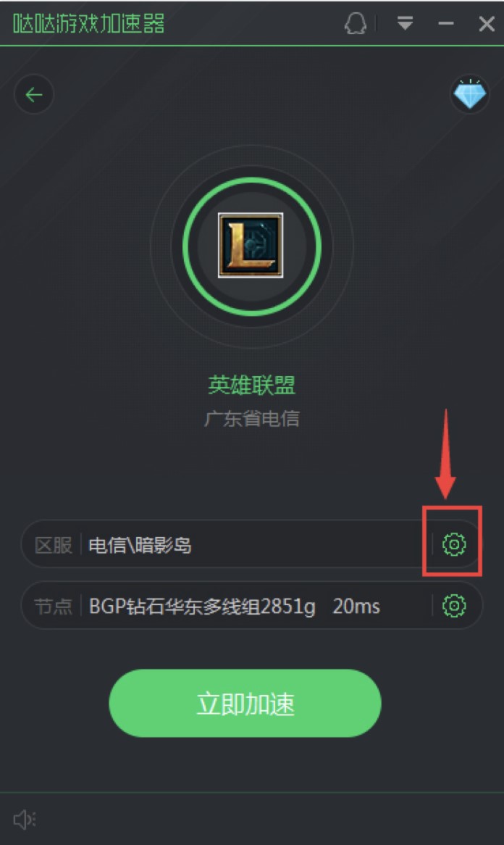Click the 20ms latency value
Viewport: 504px width, 845px height.
356,607
